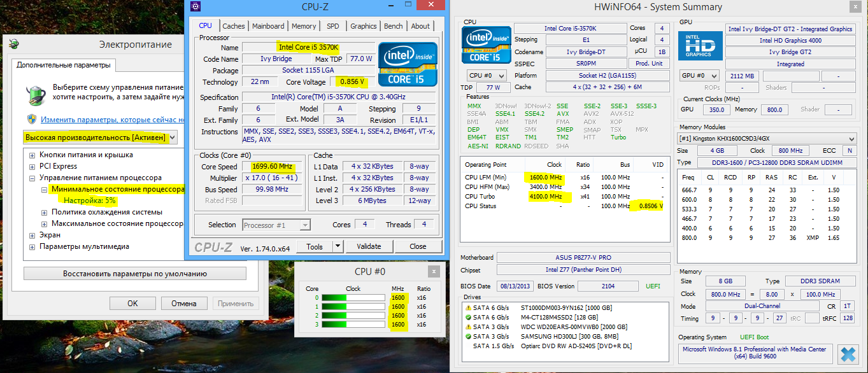This screenshot has height=373, width=868.
Task: Click the Intel Core i5 badge in HWiNFO
Action: pyautogui.click(x=486, y=45)
